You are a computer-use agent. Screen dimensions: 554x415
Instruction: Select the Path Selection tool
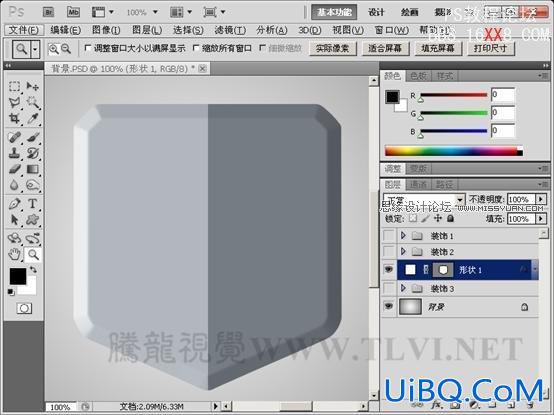click(14, 220)
